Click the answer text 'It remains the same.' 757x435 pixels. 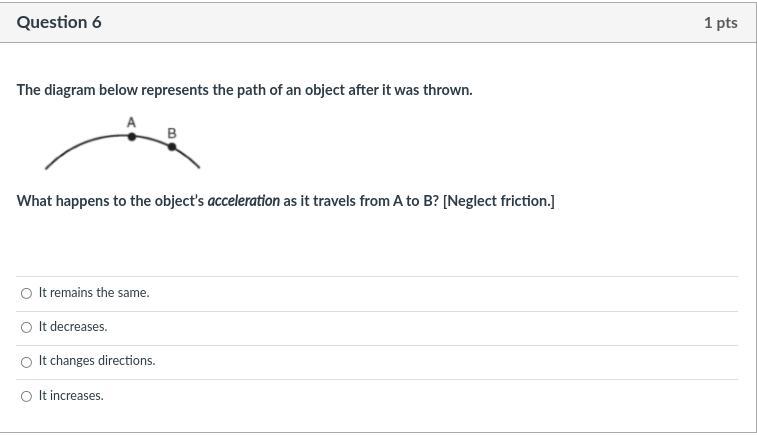[x=94, y=293]
